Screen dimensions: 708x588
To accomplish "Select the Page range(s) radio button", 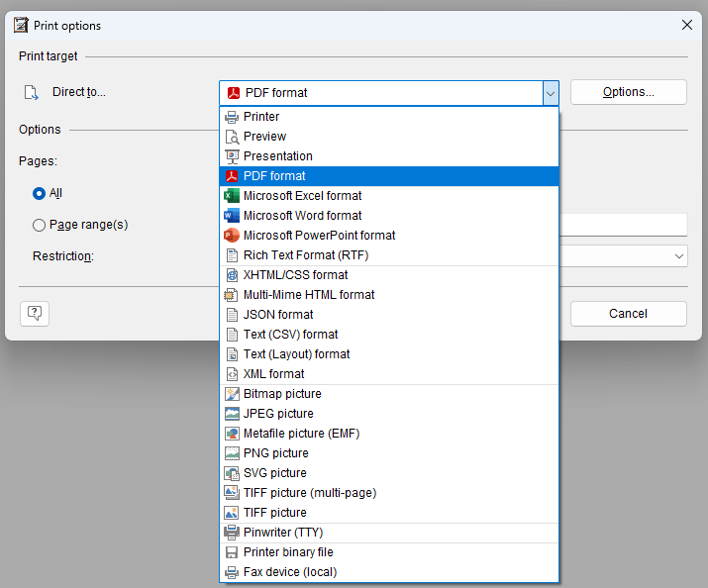I will tap(40, 225).
